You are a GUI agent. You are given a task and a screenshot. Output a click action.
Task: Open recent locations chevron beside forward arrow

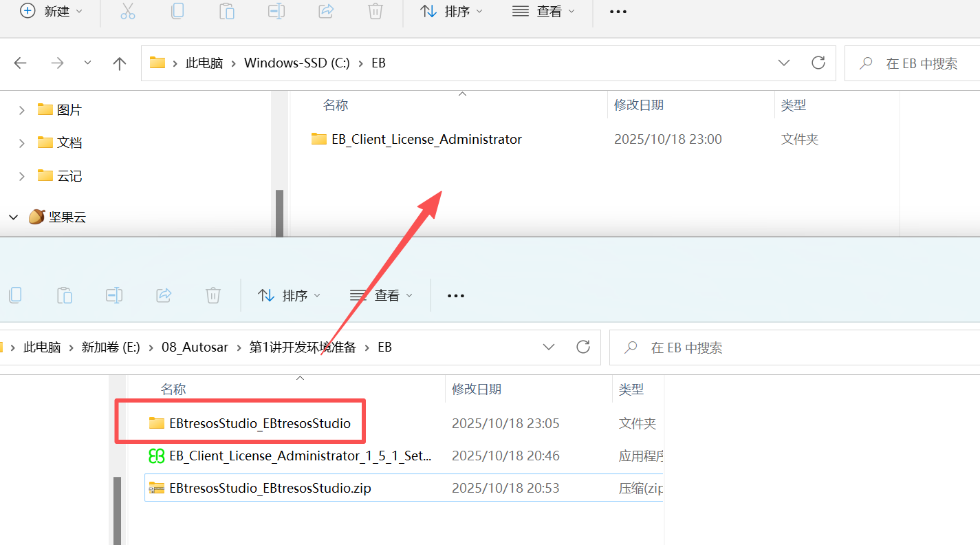point(87,63)
